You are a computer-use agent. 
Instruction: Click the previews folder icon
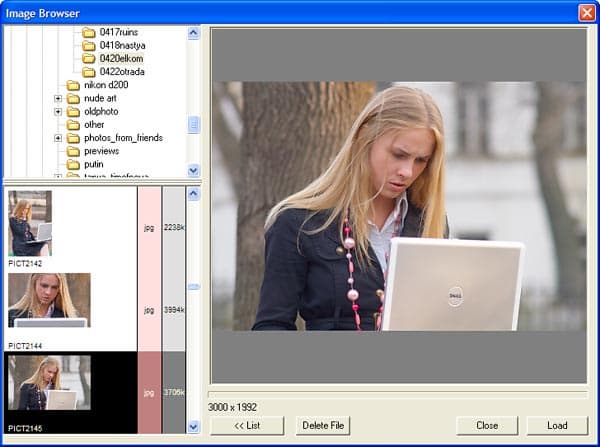click(73, 152)
